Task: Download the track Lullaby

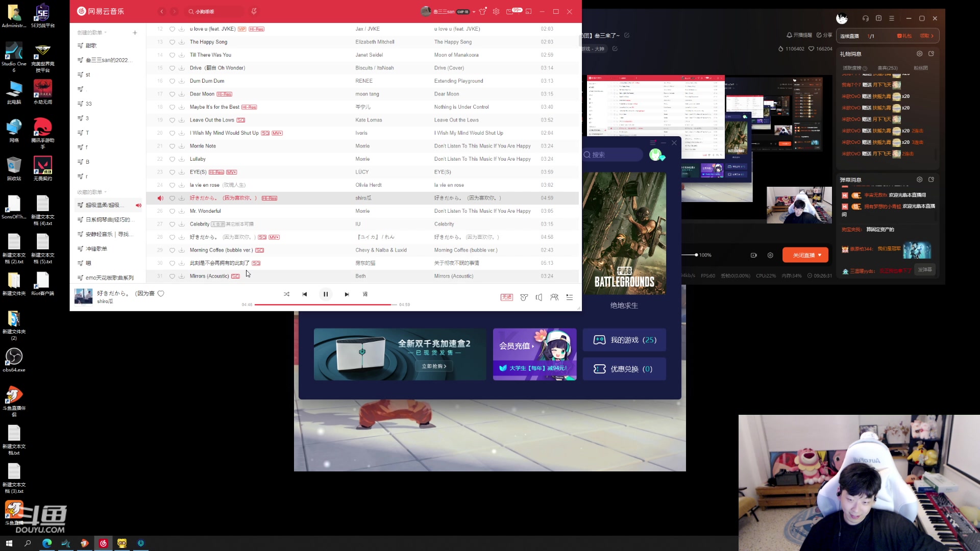Action: (182, 159)
